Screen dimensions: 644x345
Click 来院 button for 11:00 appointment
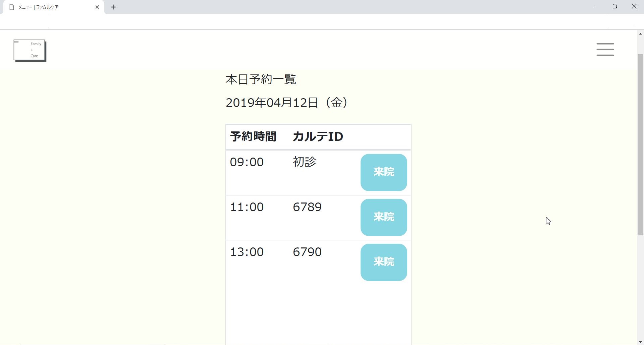tap(384, 217)
